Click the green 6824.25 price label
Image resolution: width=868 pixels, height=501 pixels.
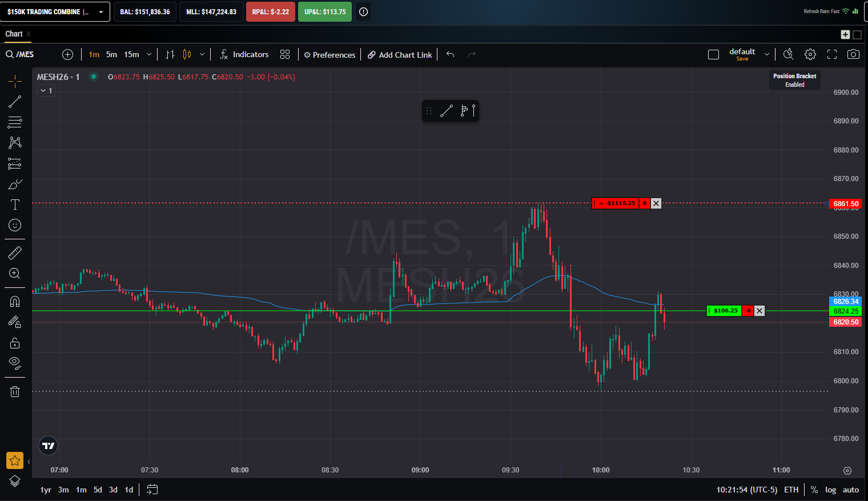[845, 311]
